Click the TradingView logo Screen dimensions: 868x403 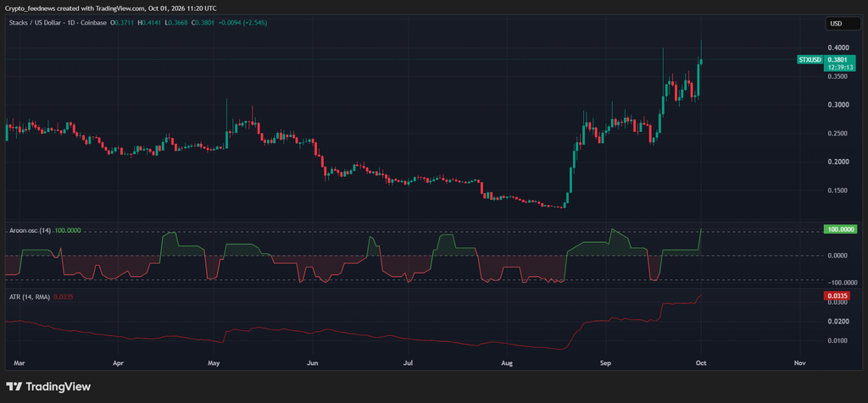point(48,386)
